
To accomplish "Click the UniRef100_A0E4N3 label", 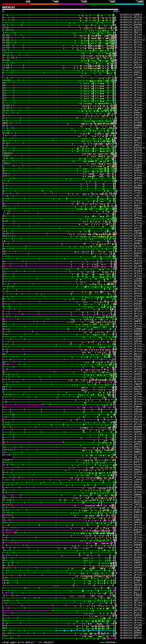I will (131, 208).
